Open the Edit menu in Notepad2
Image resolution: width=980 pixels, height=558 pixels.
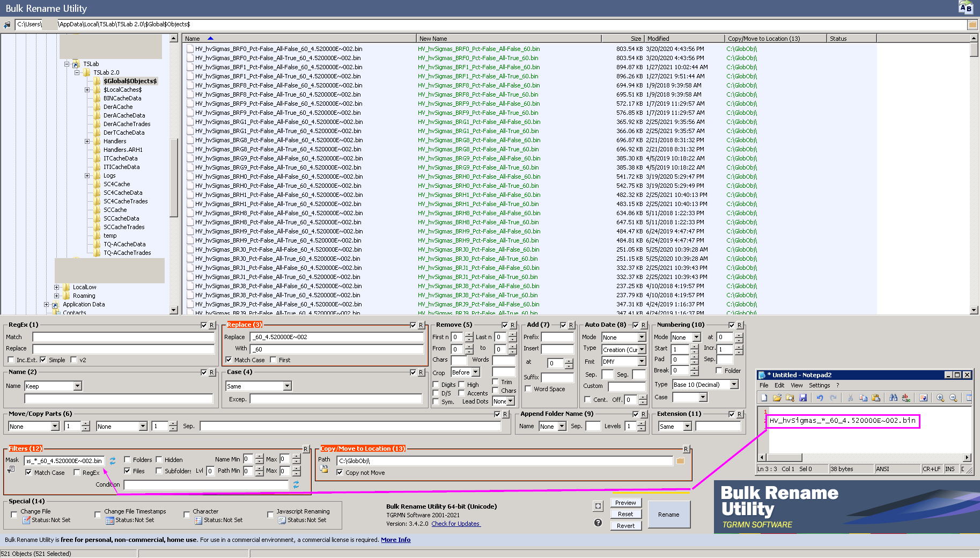pos(779,385)
